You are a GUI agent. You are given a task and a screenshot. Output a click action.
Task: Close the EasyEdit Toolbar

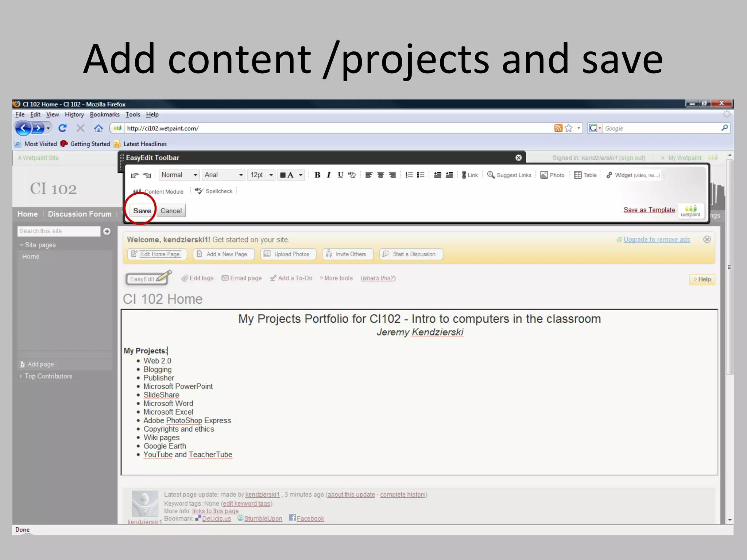[518, 157]
